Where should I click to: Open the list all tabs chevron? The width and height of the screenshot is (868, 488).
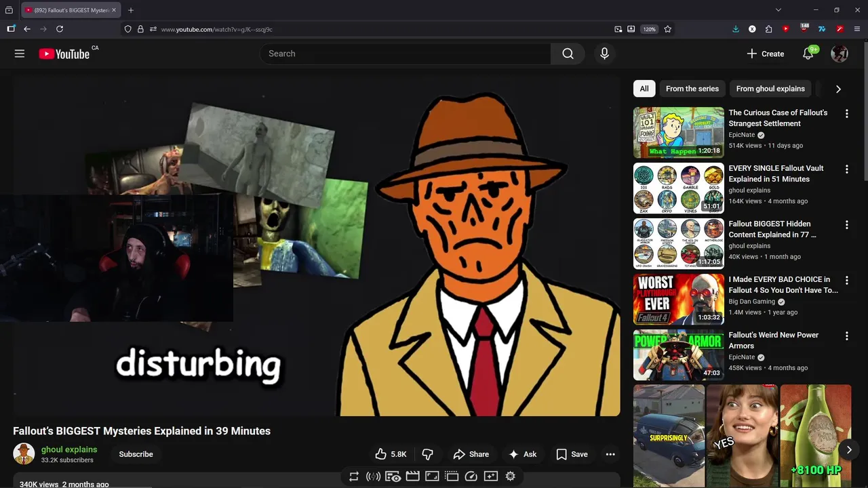[x=778, y=10]
